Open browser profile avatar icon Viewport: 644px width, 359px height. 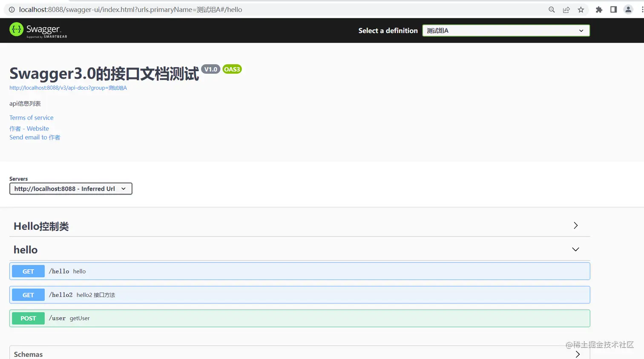pyautogui.click(x=628, y=9)
